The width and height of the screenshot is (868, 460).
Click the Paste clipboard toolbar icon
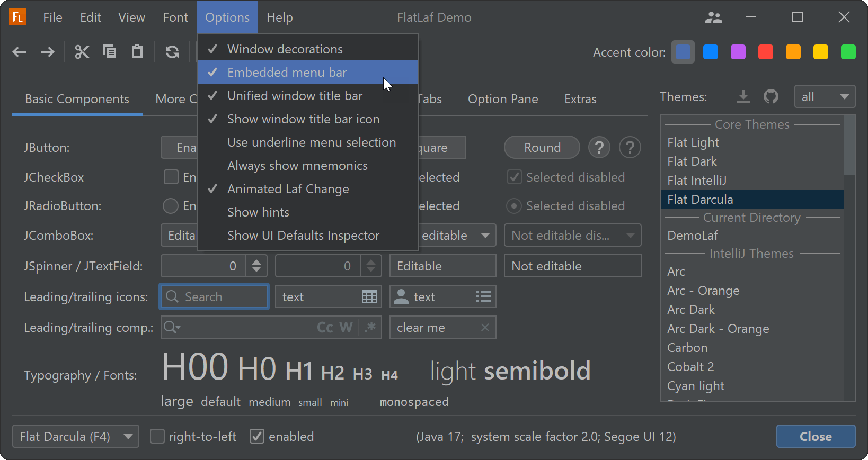(137, 52)
